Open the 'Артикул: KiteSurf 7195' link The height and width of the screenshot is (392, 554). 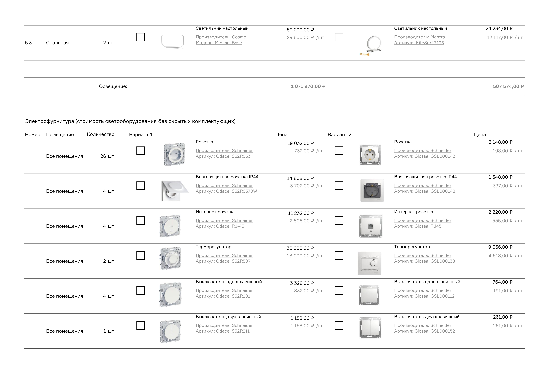pos(419,43)
